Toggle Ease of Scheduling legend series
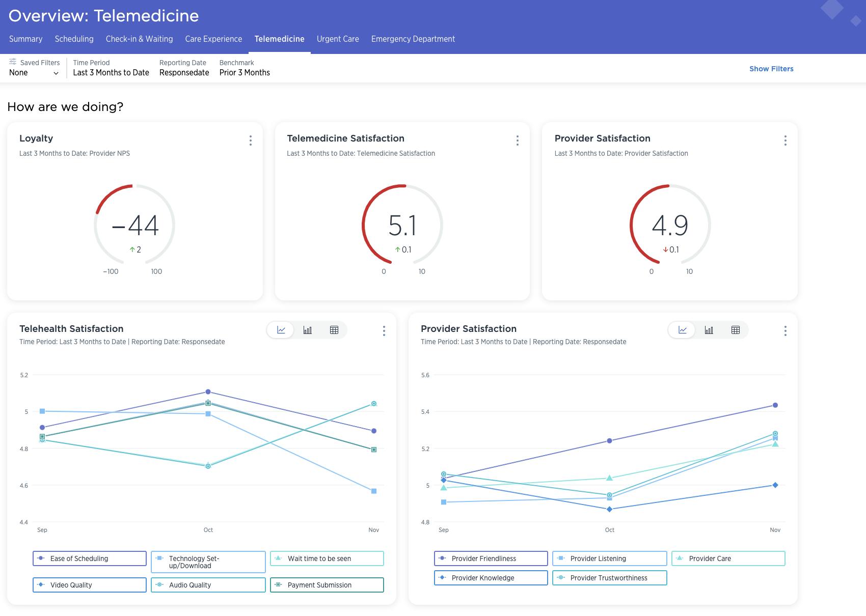 coord(90,558)
